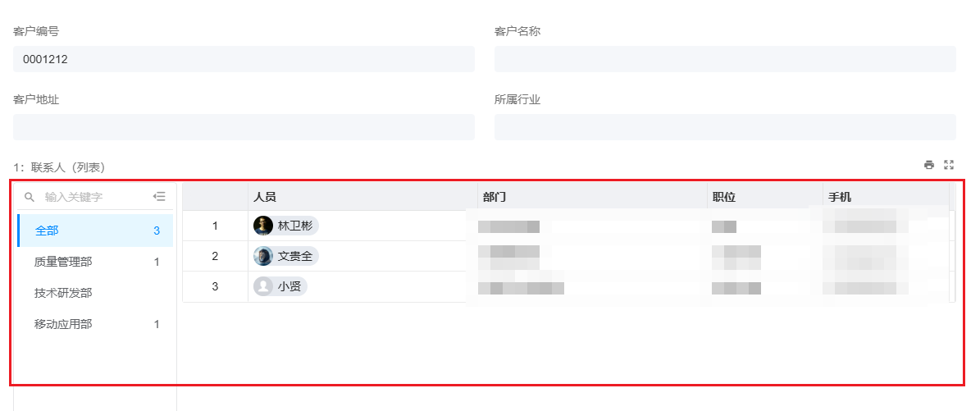Screen dimensions: 980x411
Task: Click the magnifier icon in keyword search
Action: tap(30, 197)
